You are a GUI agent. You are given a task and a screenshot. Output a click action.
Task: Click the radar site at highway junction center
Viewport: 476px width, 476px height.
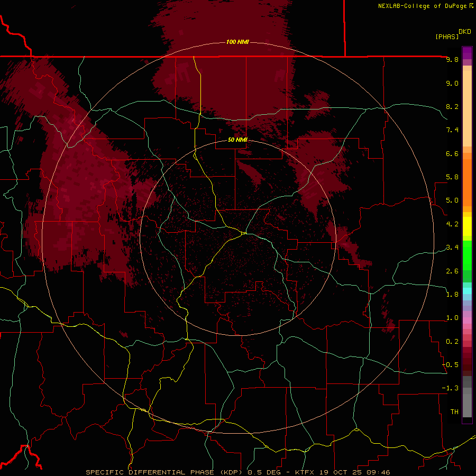point(243,233)
